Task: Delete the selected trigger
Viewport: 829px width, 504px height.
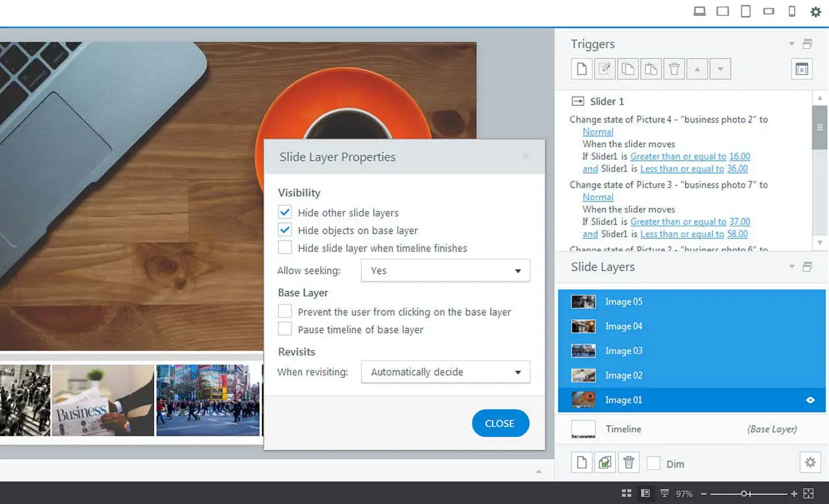Action: coord(674,68)
